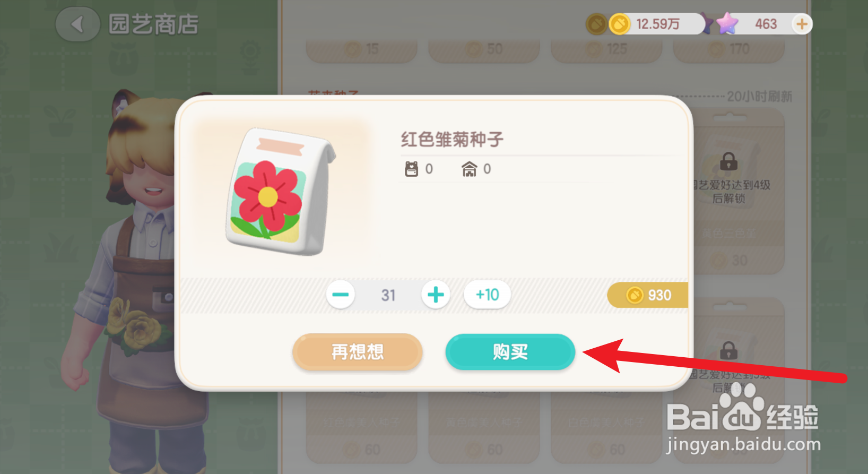
Task: Tap the warehouse storage icon
Action: click(x=469, y=169)
